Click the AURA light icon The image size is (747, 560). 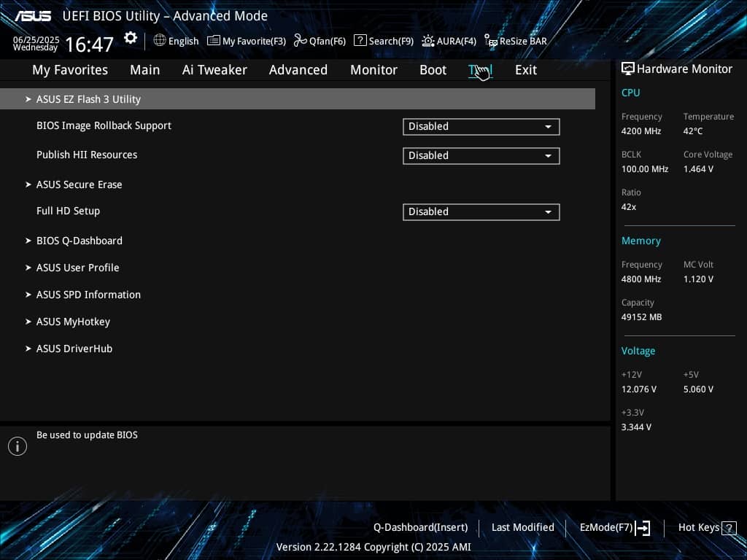pos(427,41)
